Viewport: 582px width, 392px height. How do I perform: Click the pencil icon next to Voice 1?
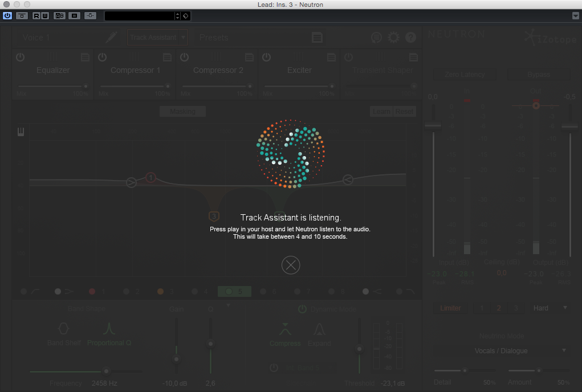[x=111, y=37]
